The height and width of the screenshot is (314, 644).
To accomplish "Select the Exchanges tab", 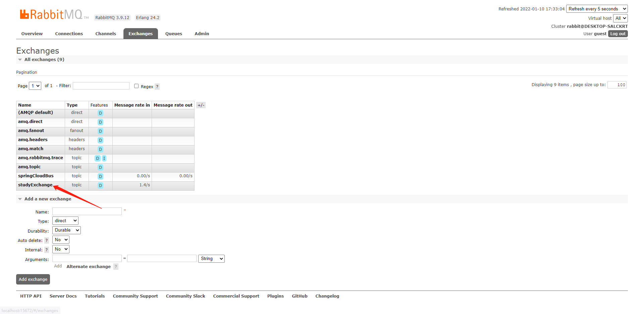I will click(x=141, y=34).
